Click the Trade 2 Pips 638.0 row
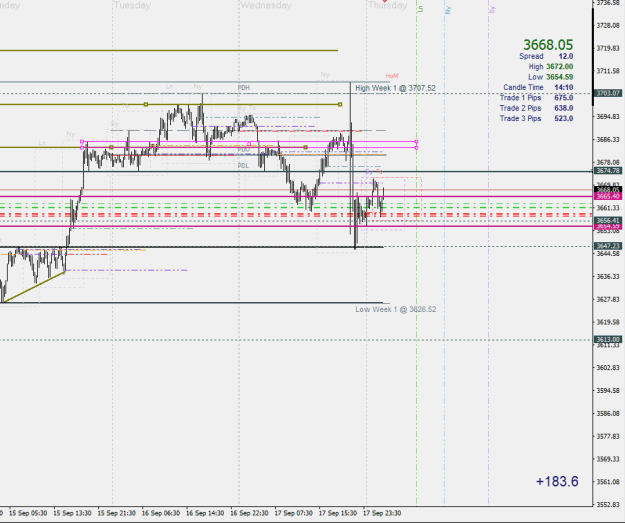 coord(537,108)
